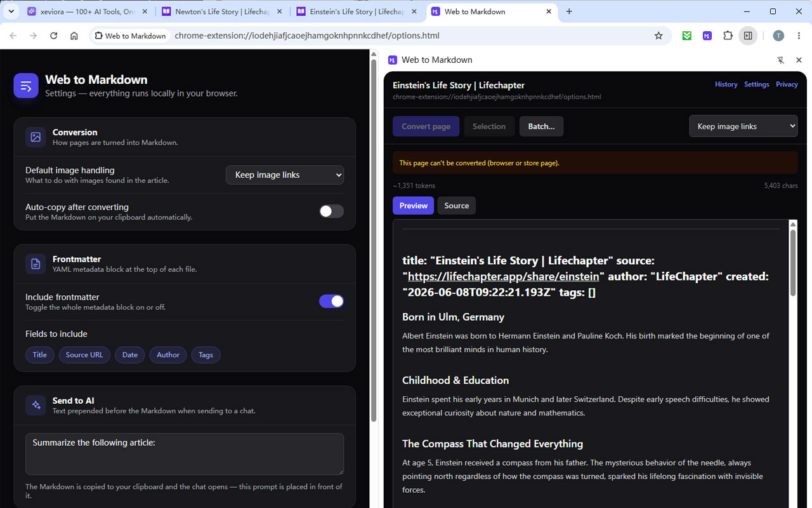The image size is (812, 508).
Task: Toggle the Date field chip
Action: pos(130,355)
